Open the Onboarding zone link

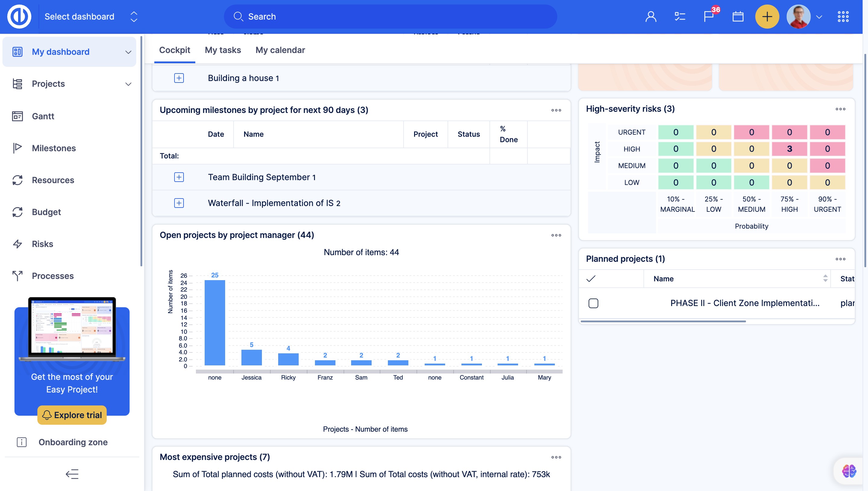click(x=73, y=442)
